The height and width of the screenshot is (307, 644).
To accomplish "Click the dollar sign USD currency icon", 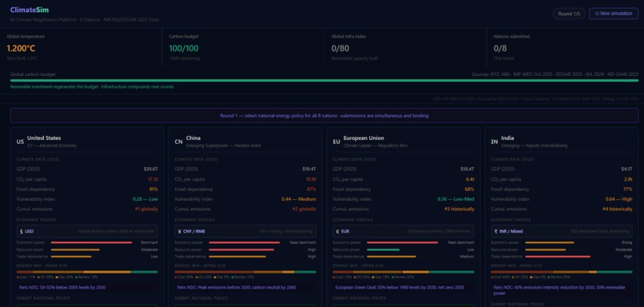I will (x=22, y=231).
